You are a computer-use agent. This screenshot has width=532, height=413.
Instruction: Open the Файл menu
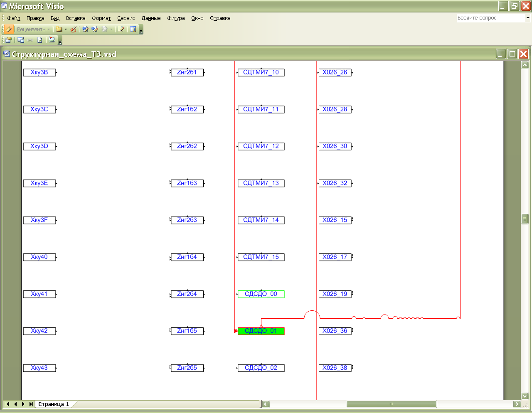[x=14, y=18]
